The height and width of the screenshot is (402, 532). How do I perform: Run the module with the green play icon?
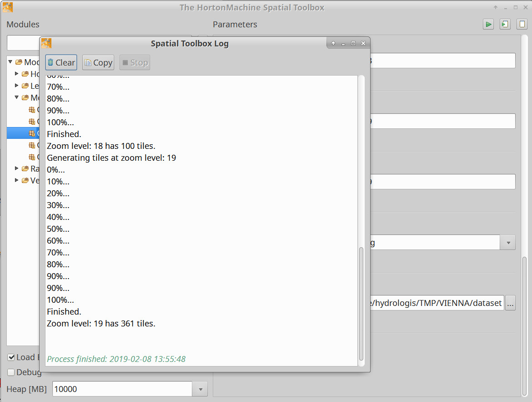[488, 24]
